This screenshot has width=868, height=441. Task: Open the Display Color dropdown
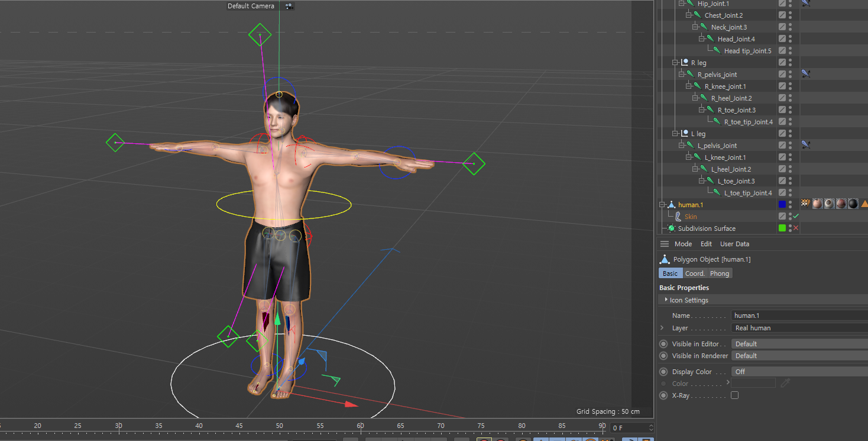point(799,372)
